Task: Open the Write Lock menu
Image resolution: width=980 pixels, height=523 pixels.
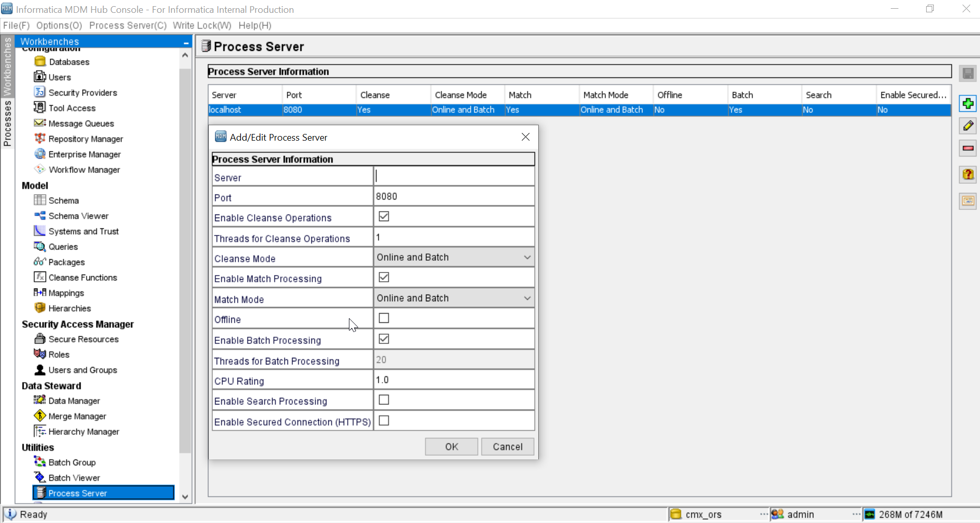Action: coord(202,25)
